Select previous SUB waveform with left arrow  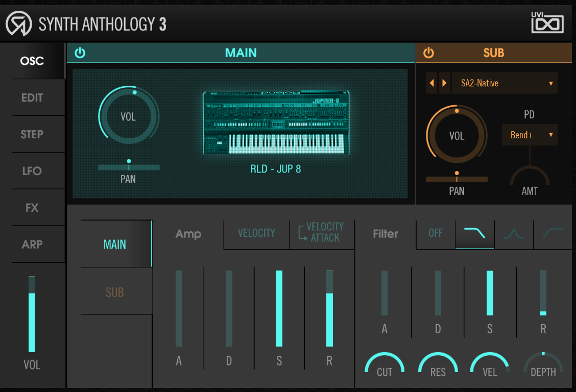pos(431,83)
